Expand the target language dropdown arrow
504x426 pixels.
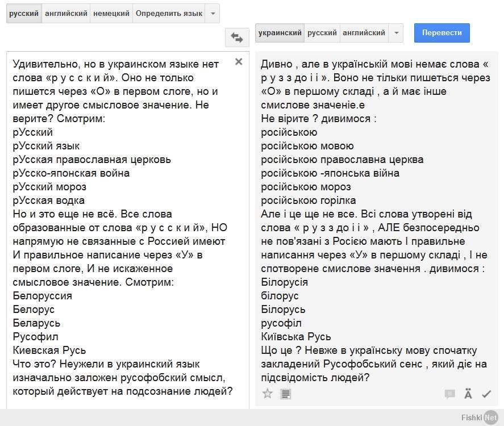pos(396,33)
